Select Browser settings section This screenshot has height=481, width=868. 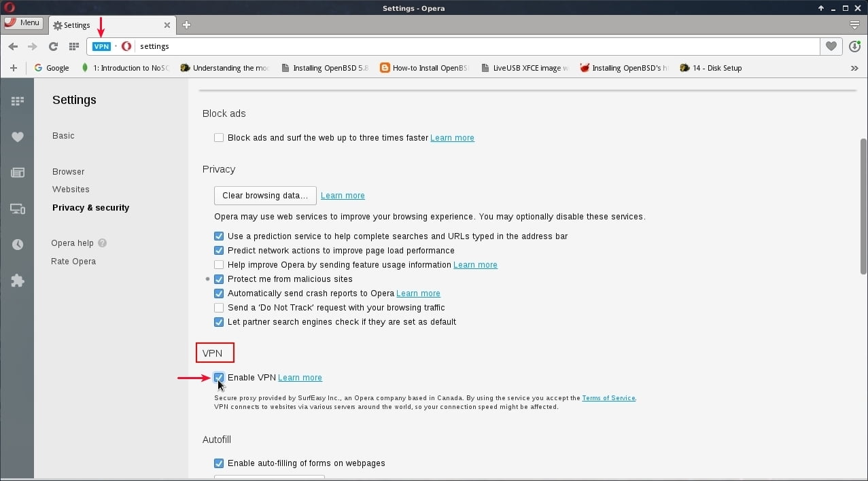[69, 172]
